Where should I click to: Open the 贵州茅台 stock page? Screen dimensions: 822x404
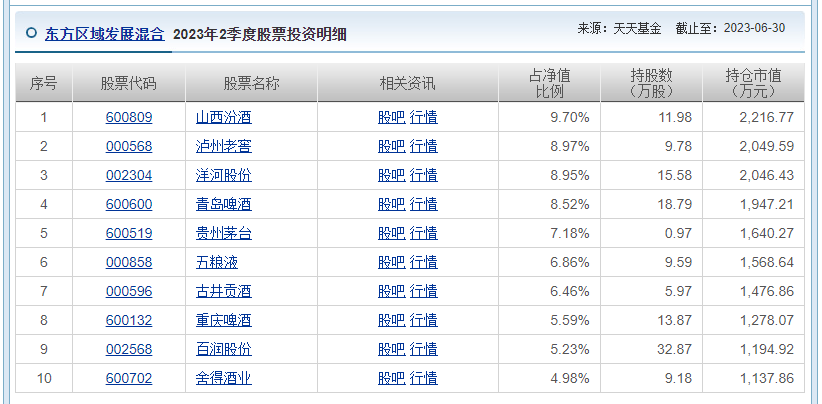pyautogui.click(x=224, y=233)
